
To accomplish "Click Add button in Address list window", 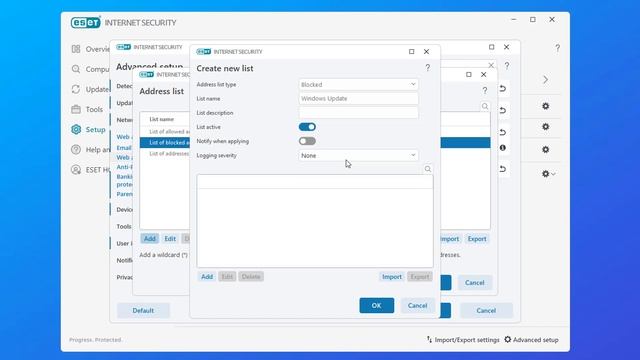I will (x=150, y=238).
